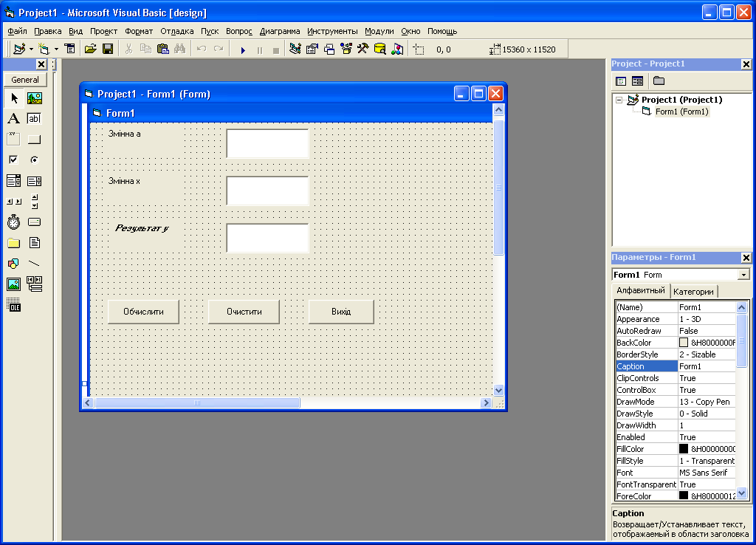Click ForeColor black swatch

[683, 496]
